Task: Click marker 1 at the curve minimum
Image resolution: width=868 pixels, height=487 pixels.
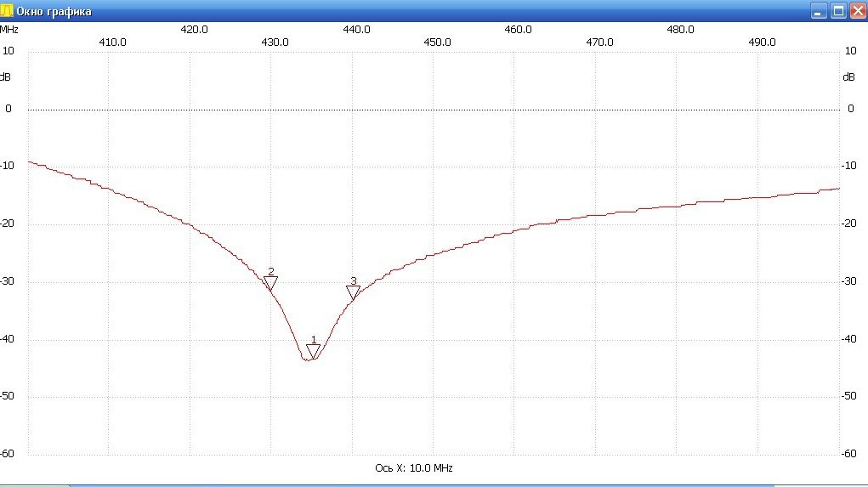Action: coord(313,351)
